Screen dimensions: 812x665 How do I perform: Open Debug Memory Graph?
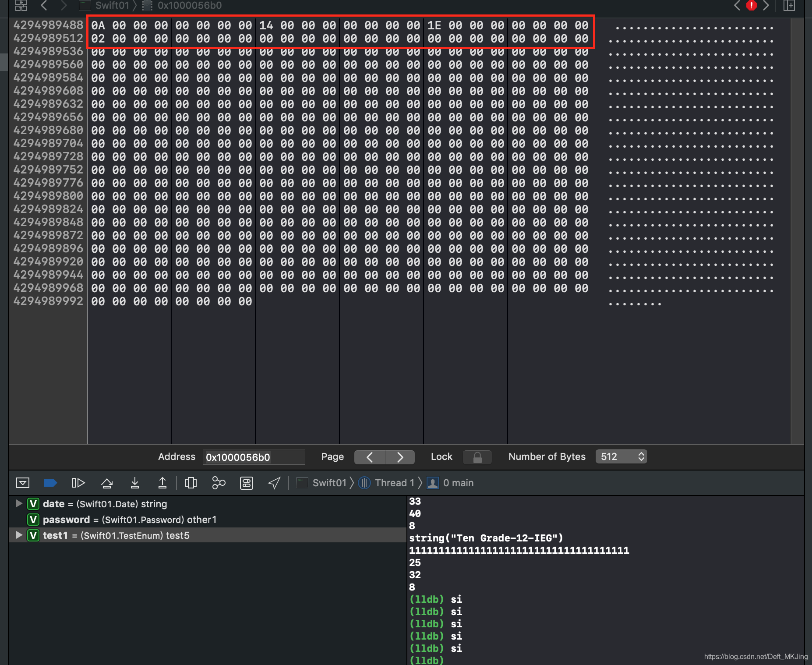tap(219, 483)
